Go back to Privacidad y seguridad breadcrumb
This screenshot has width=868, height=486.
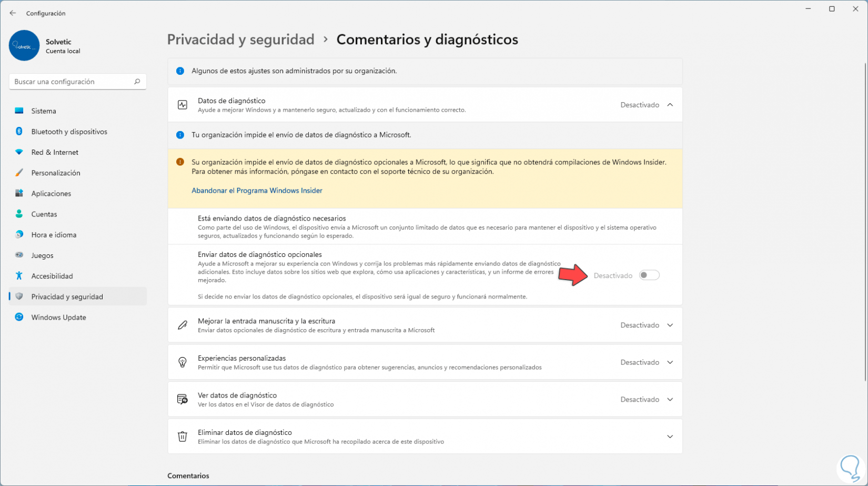coord(240,39)
